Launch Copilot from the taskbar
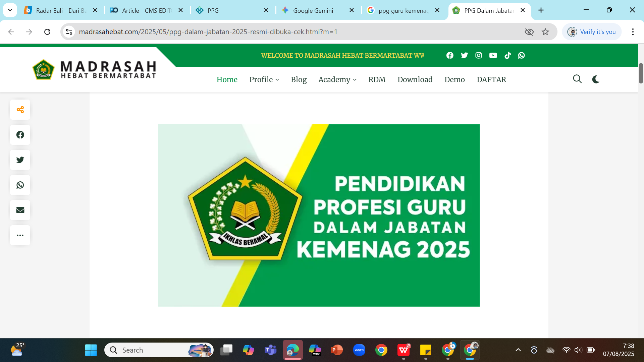 tap(249, 350)
